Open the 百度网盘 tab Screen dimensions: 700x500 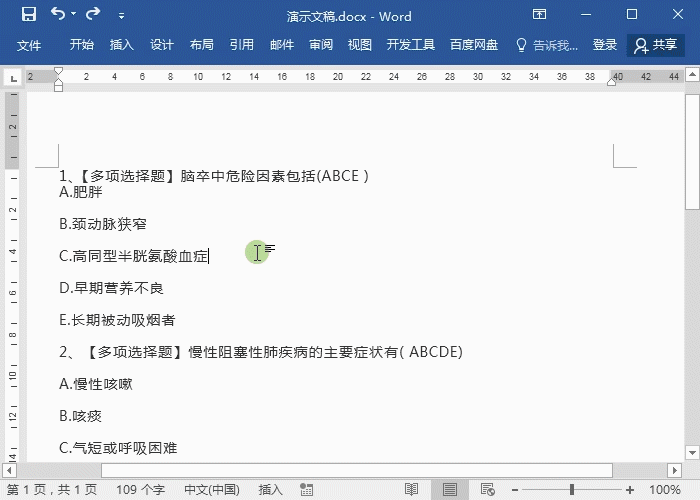pos(474,45)
